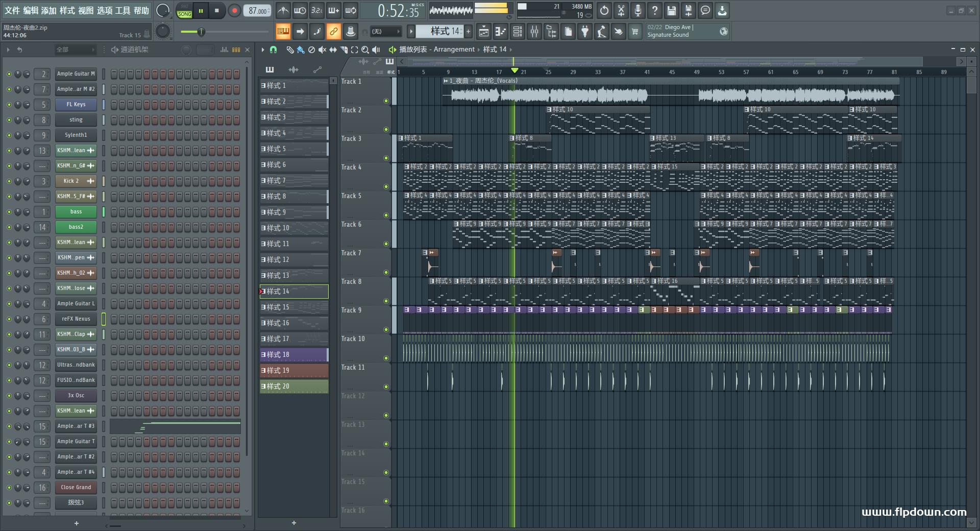Open the channel rack view icon
980x531 pixels.
[518, 32]
